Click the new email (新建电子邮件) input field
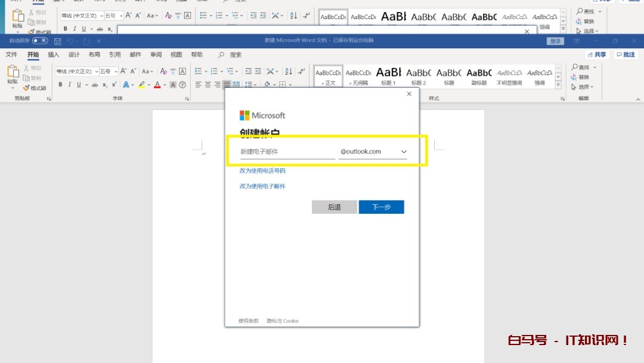644x363 pixels. [x=287, y=152]
